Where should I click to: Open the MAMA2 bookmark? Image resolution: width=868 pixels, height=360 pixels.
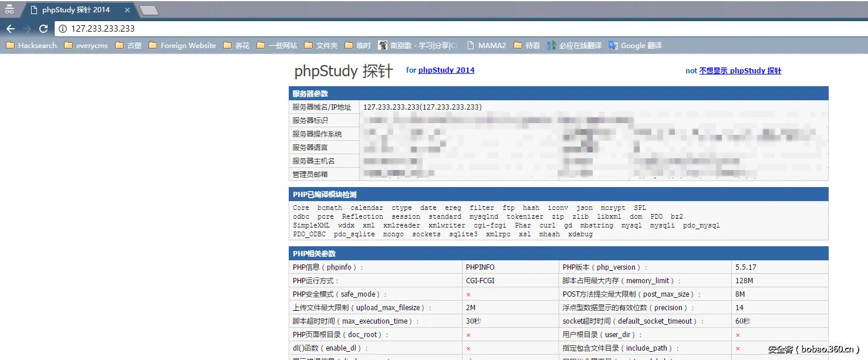point(486,45)
